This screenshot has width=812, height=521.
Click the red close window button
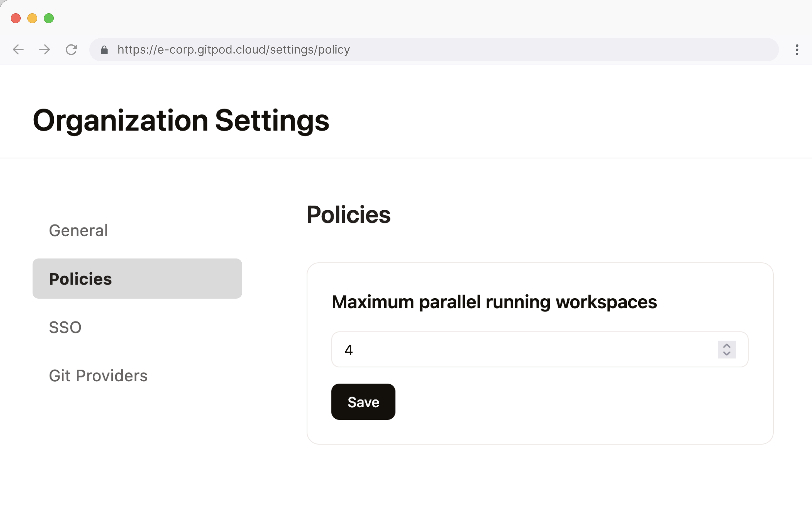click(16, 18)
